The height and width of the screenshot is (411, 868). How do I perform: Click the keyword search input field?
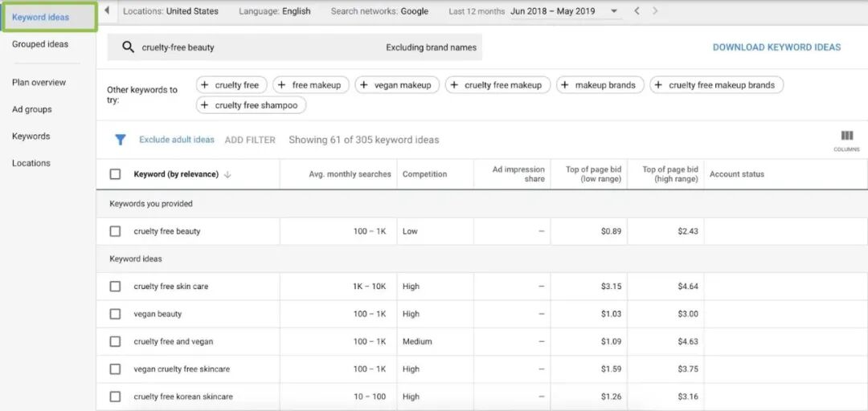point(257,47)
